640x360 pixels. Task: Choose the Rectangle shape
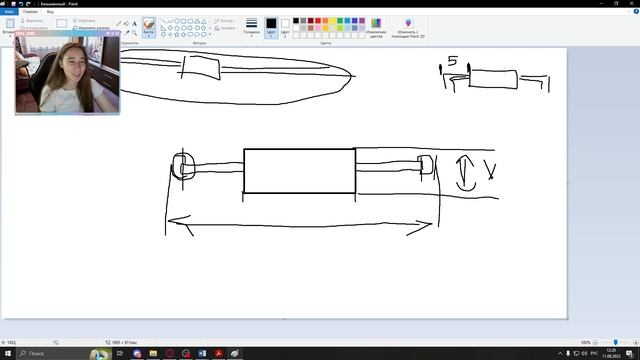pyautogui.click(x=183, y=21)
